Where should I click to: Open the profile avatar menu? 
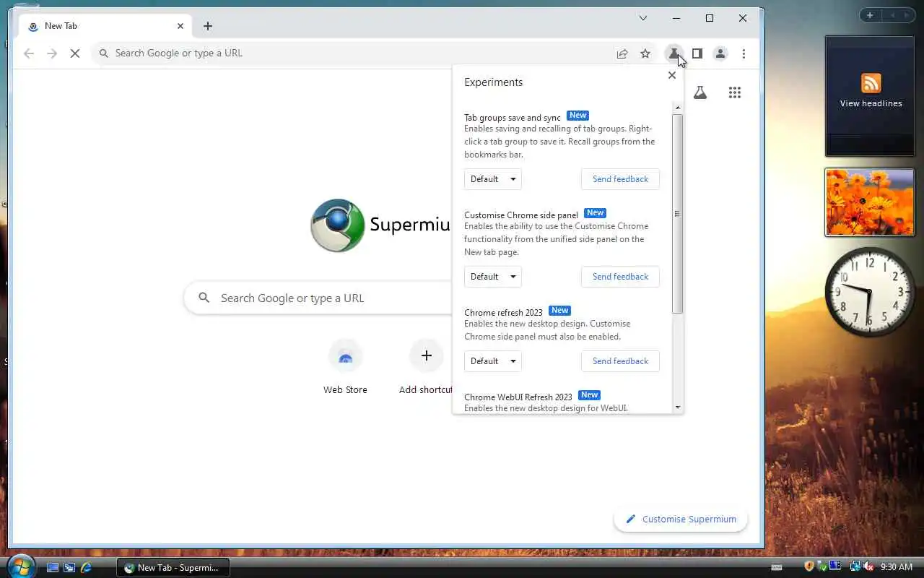point(720,53)
